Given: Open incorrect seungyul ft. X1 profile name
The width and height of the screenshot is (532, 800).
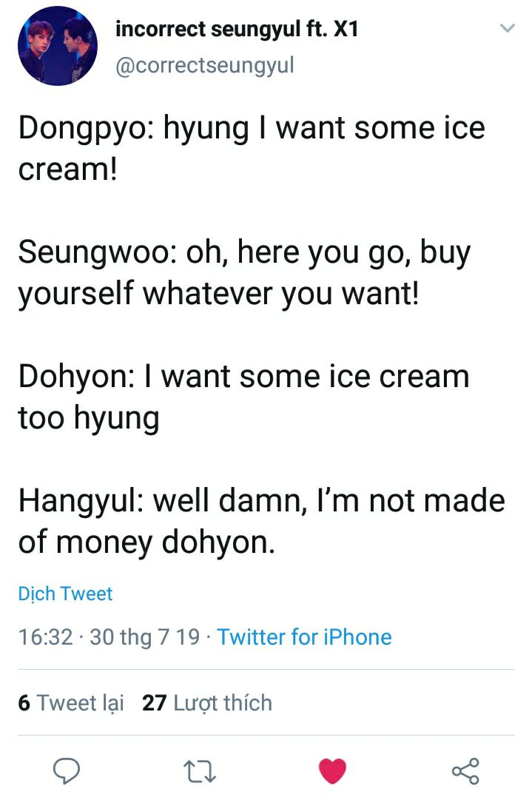Looking at the screenshot, I should click(238, 29).
